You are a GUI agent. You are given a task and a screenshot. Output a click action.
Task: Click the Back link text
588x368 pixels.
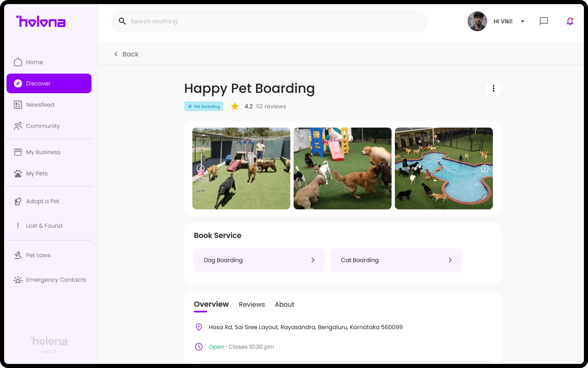(130, 54)
